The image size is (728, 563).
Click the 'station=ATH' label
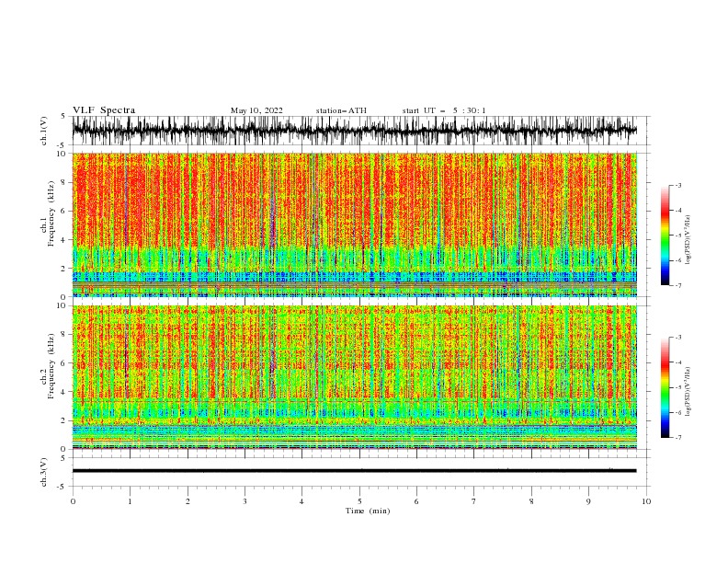tap(341, 110)
